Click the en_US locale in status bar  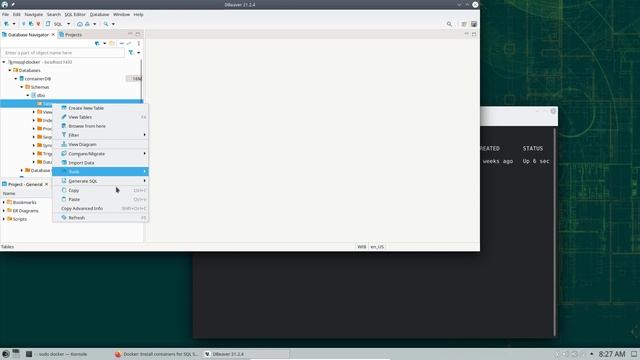pyautogui.click(x=377, y=247)
